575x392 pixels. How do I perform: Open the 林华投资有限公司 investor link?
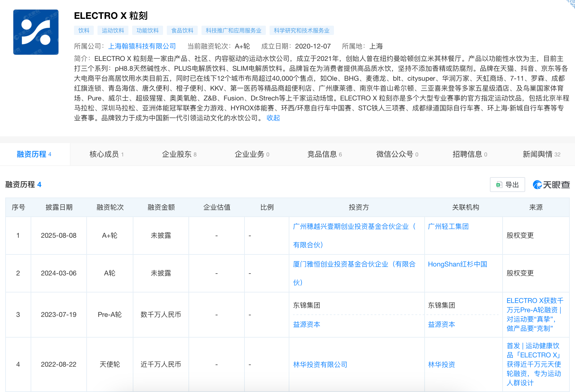(320, 365)
